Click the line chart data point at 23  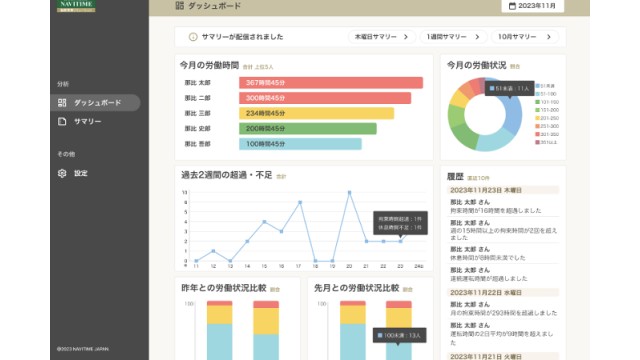pos(400,242)
